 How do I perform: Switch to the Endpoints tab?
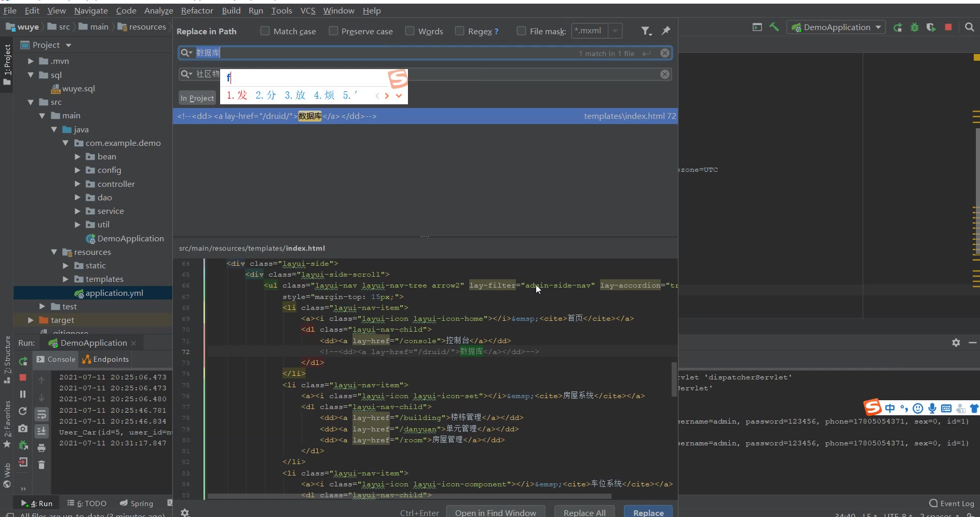[x=106, y=359]
